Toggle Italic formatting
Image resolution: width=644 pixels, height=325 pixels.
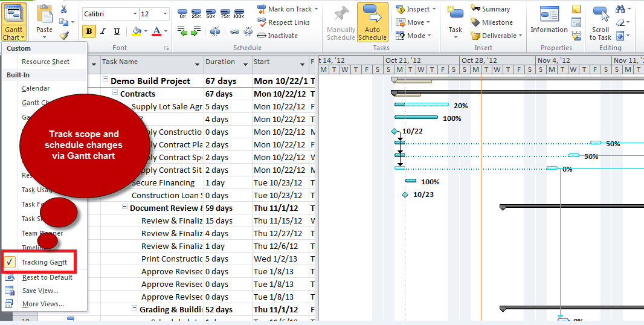coord(103,31)
